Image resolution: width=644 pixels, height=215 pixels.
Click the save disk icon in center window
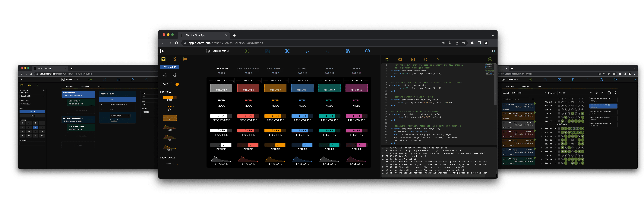[x=267, y=51]
